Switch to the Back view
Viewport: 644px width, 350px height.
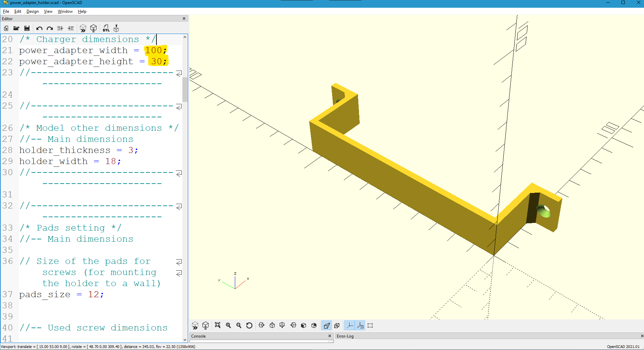click(x=314, y=325)
